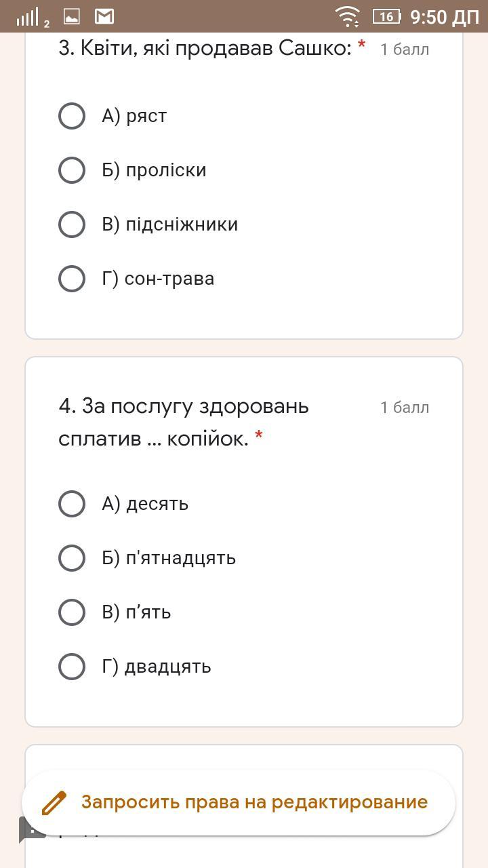Tap the battery indicator icon
Viewport: 488px width, 868px height.
(386, 16)
